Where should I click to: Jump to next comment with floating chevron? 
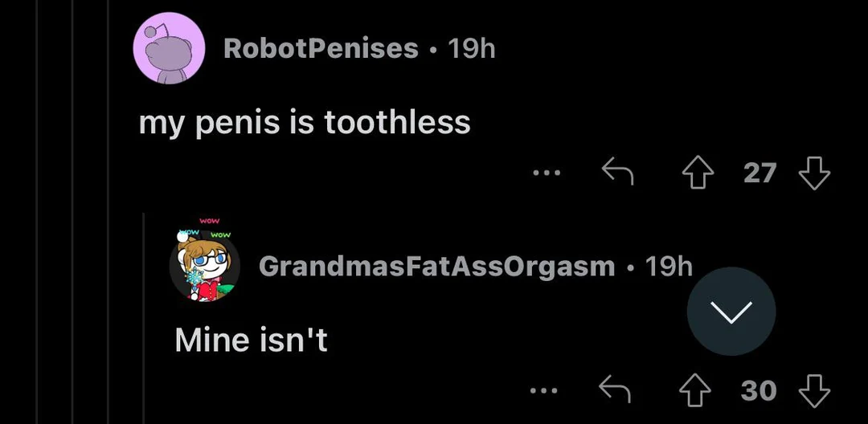click(x=731, y=312)
